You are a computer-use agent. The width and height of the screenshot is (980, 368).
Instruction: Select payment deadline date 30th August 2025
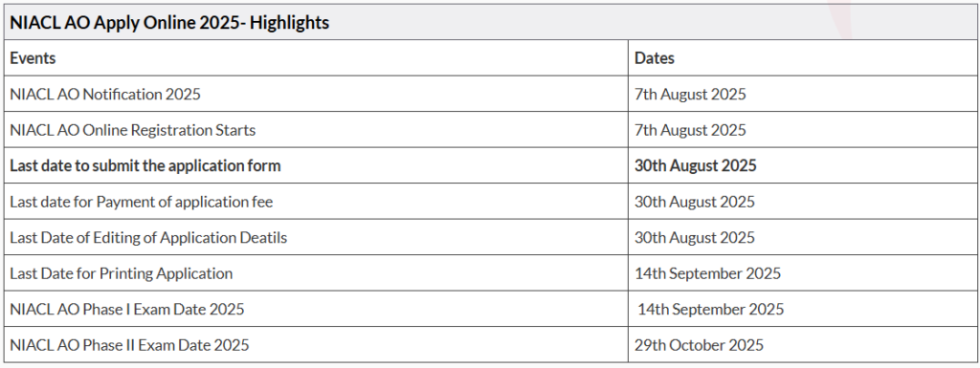[x=695, y=202]
